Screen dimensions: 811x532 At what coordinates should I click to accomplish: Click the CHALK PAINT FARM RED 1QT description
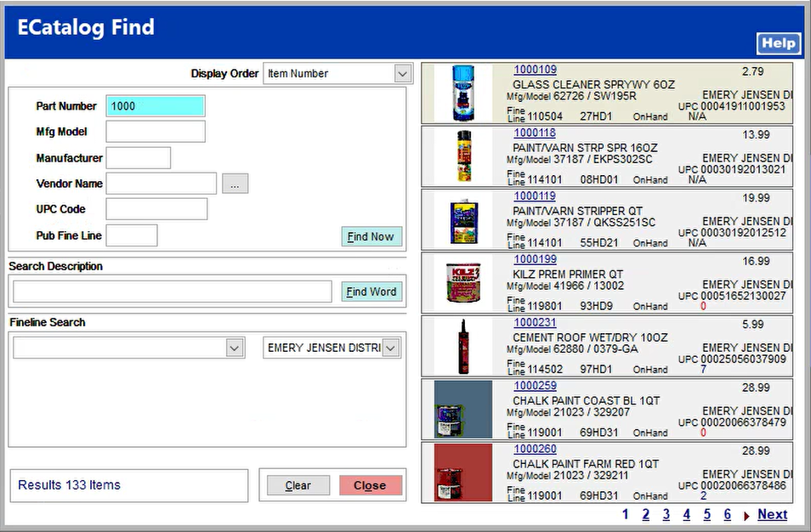point(586,464)
